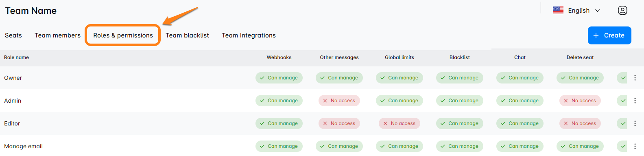644x156 pixels.
Task: Click Manage email's Other messages Can manage badge
Action: pos(339,146)
